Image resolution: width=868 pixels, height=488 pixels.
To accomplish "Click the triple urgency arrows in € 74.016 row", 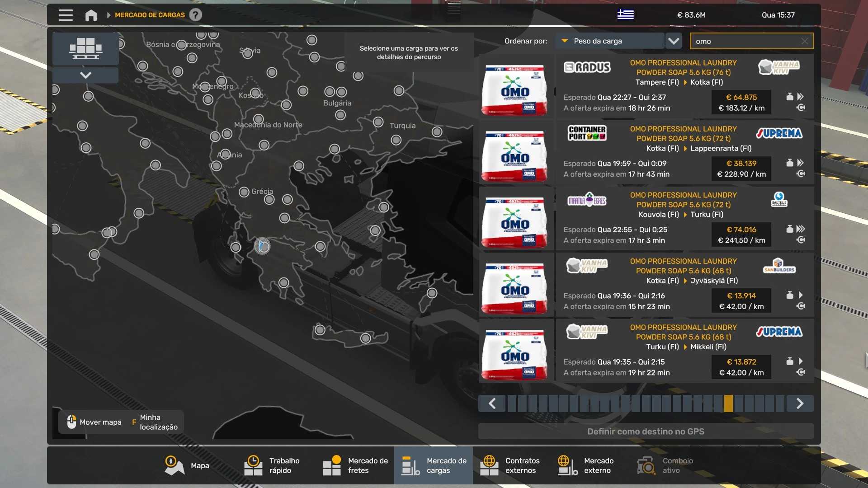I will point(801,229).
